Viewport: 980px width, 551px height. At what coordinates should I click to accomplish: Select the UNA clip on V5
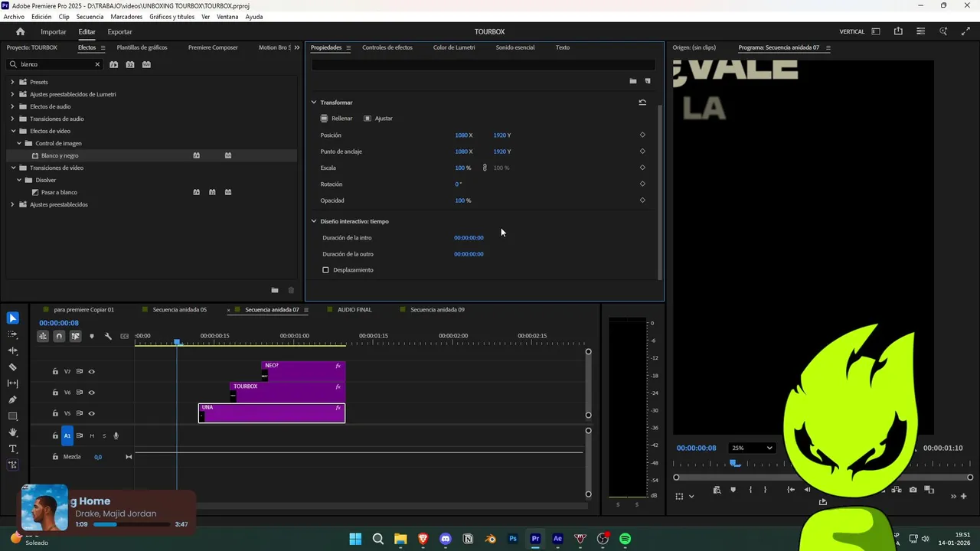272,413
